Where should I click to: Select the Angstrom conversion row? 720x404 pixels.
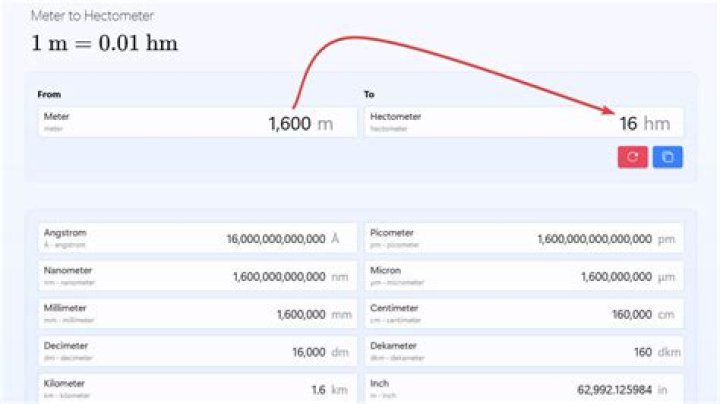197,238
